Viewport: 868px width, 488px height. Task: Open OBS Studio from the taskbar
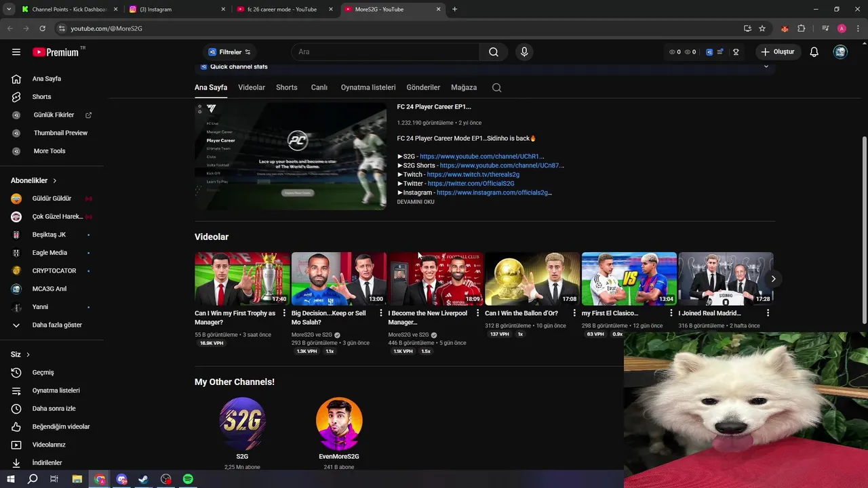coord(166,479)
